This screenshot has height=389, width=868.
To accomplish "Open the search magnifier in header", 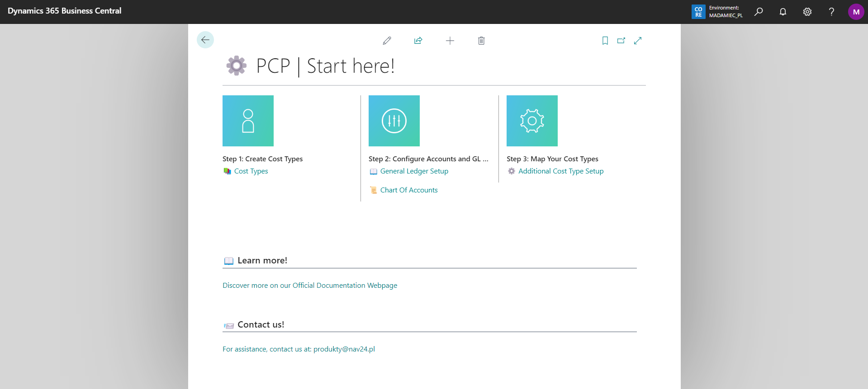I will coord(759,12).
